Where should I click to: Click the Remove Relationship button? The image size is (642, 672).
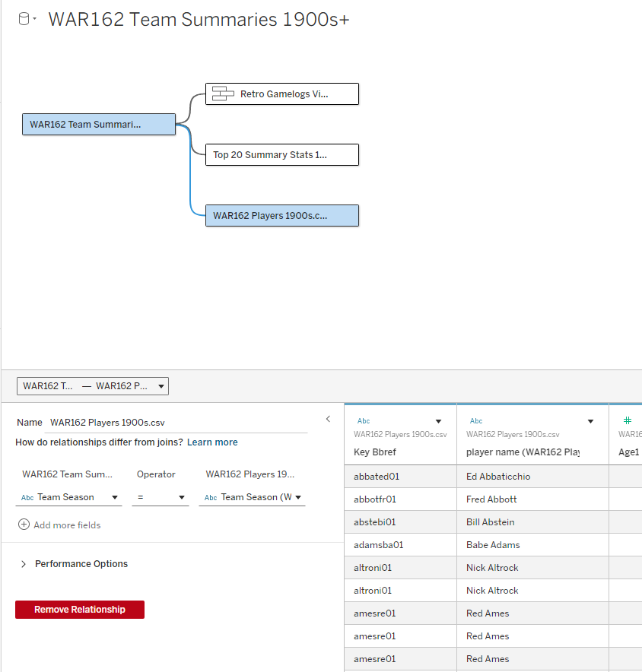(x=80, y=610)
